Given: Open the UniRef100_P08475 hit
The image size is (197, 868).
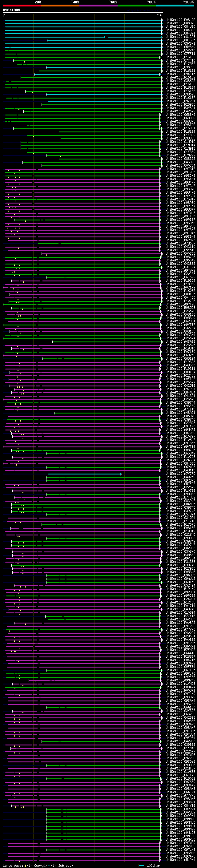Looking at the screenshot, I should [x=180, y=20].
